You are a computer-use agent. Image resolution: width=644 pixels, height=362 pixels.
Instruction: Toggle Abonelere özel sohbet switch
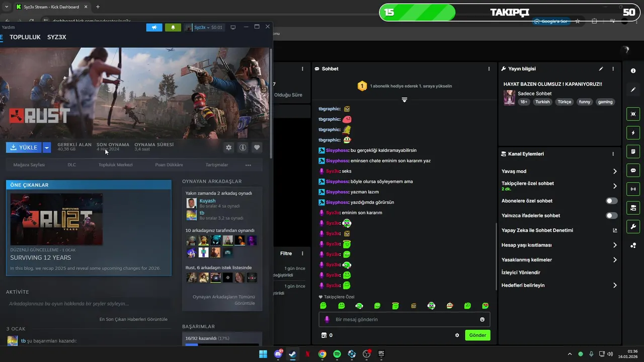point(611,201)
